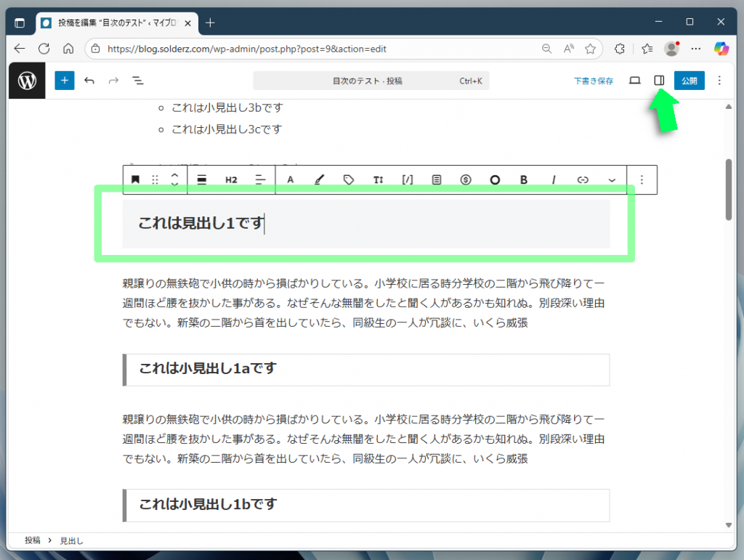Click 下書き保存 to save draft
Viewport: 744px width, 560px height.
pyautogui.click(x=593, y=81)
